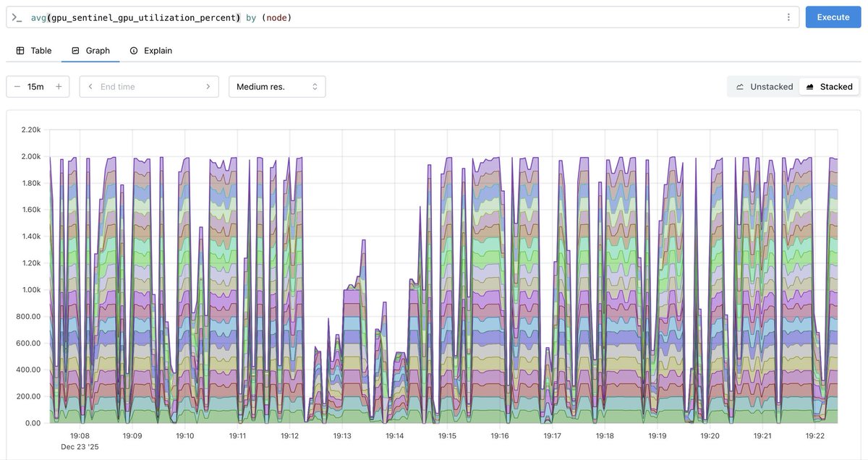Open the query options kebab menu

point(788,17)
